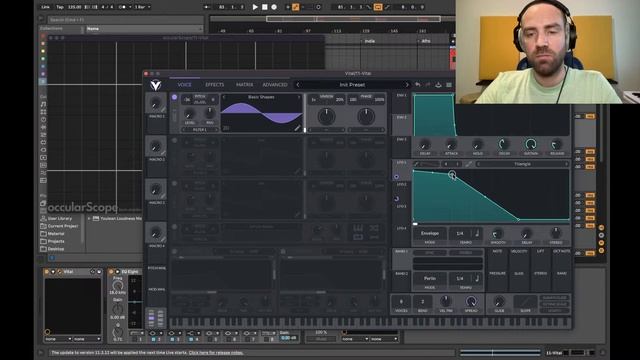Click the EQ Eight Freq knob

[118, 286]
